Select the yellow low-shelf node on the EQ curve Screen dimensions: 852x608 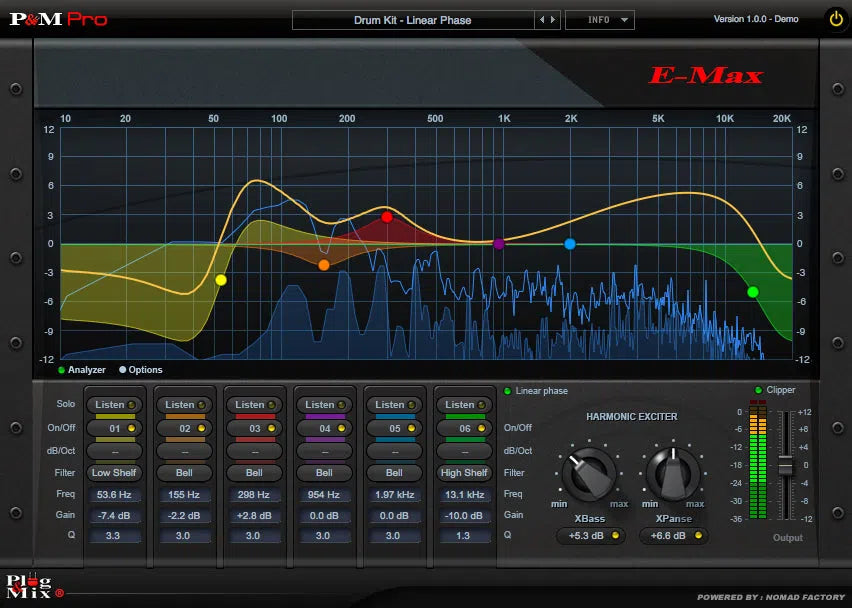[220, 279]
